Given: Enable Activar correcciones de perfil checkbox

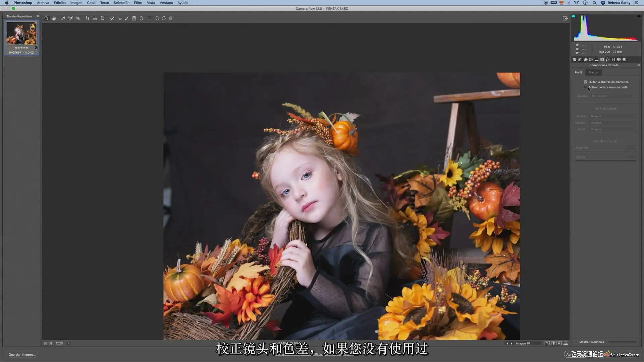Looking at the screenshot, I should [585, 87].
